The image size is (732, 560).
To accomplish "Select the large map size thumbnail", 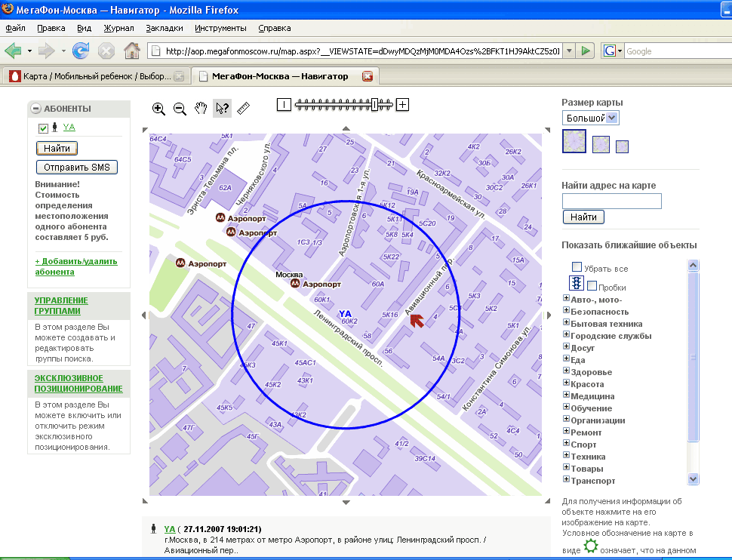I will point(574,141).
